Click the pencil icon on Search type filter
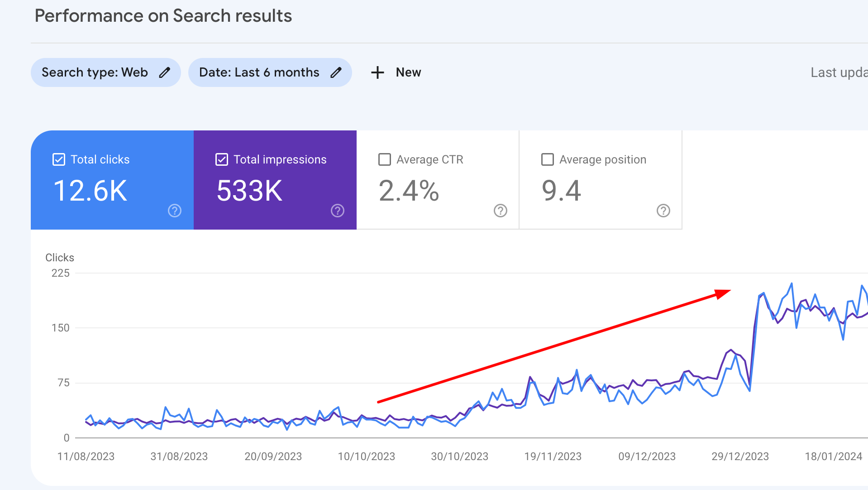Image resolution: width=868 pixels, height=490 pixels. click(165, 72)
